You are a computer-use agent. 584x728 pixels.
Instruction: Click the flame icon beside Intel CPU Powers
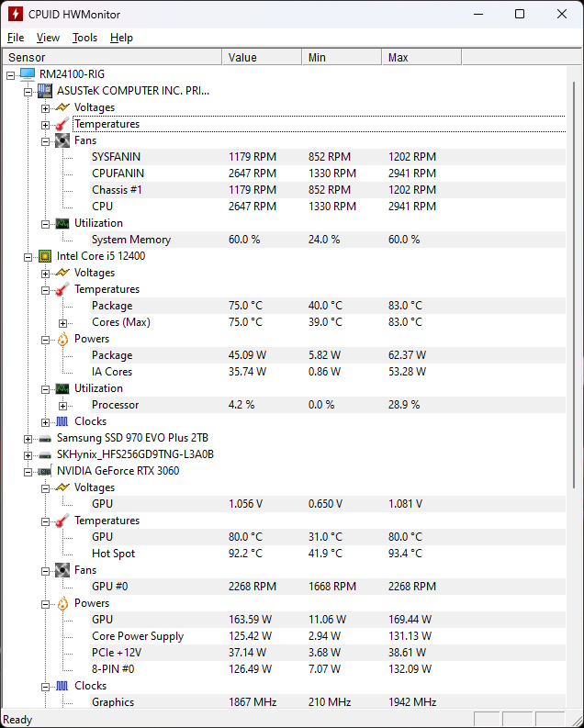click(x=62, y=339)
